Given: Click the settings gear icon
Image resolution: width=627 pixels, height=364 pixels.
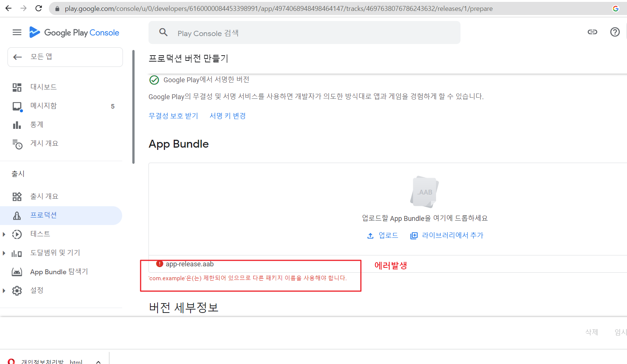Looking at the screenshot, I should 17,291.
